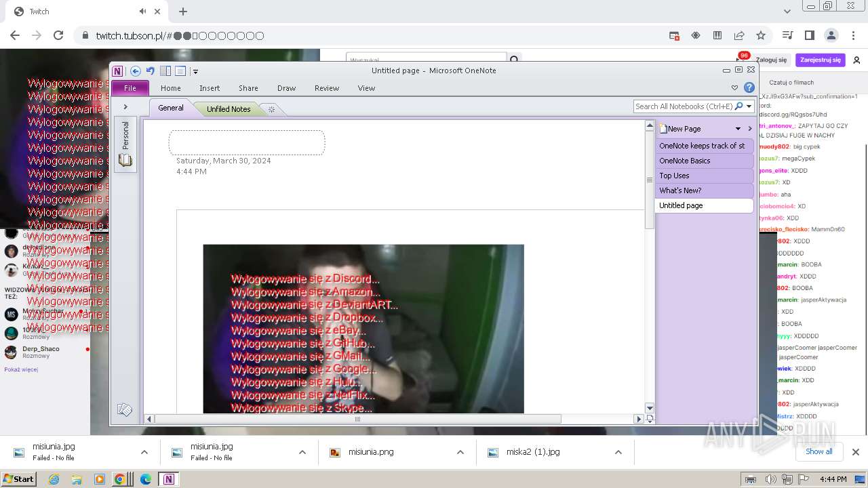This screenshot has height=488, width=868.
Task: Open the search scope dropdown arrow
Action: tap(749, 106)
